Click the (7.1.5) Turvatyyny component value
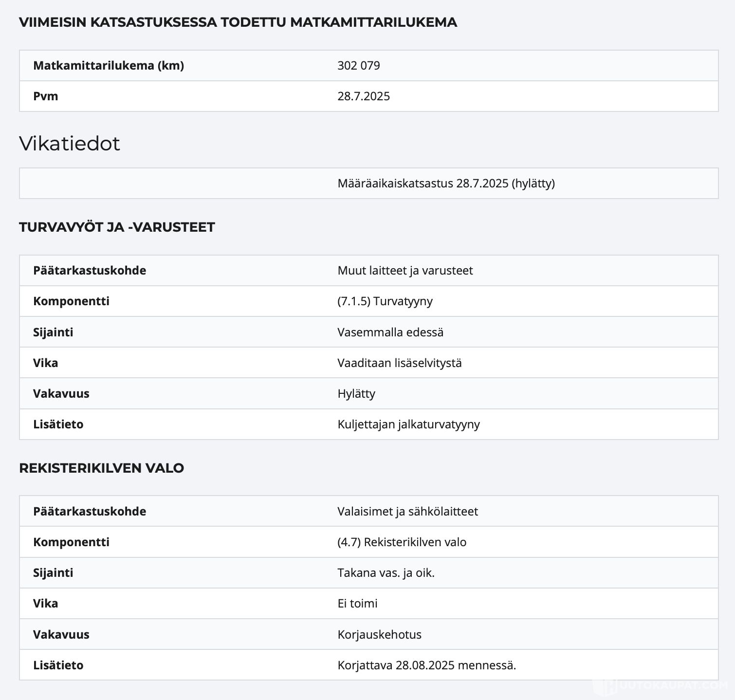 385,301
